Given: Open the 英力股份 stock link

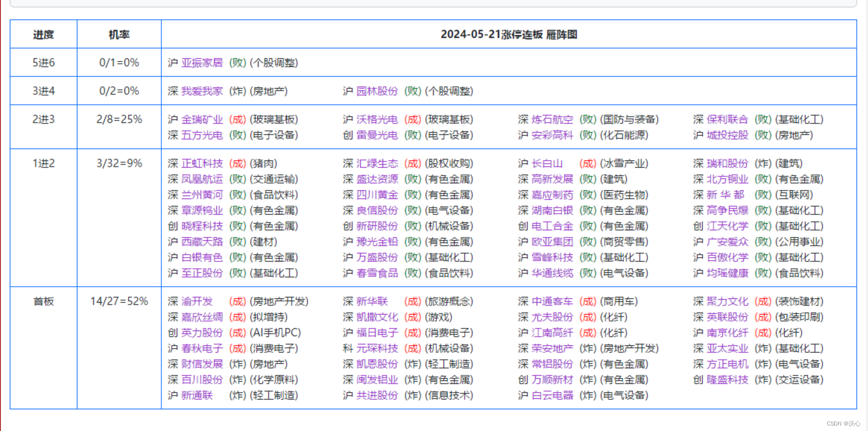Looking at the screenshot, I should pos(202,333).
